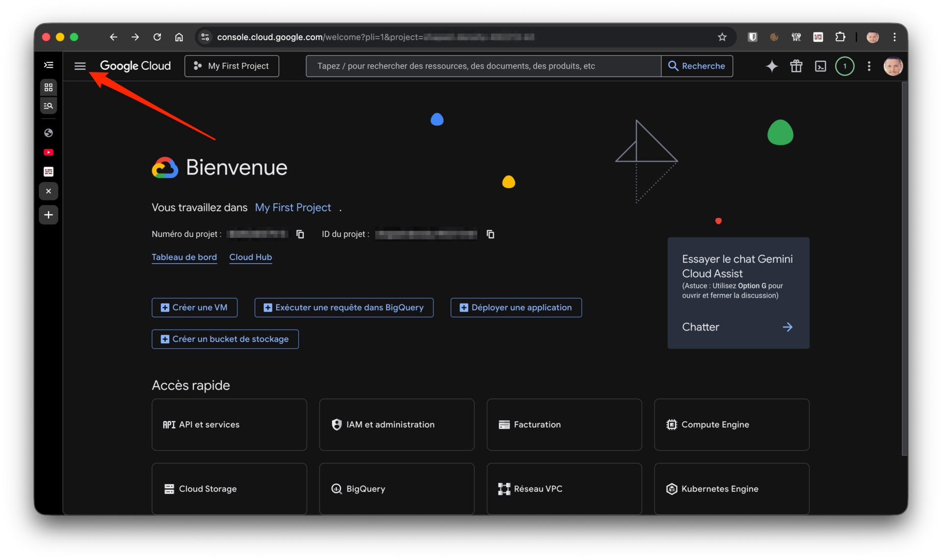This screenshot has width=942, height=560.
Task: Switch to the YouTube sidebar tab
Action: (x=49, y=153)
